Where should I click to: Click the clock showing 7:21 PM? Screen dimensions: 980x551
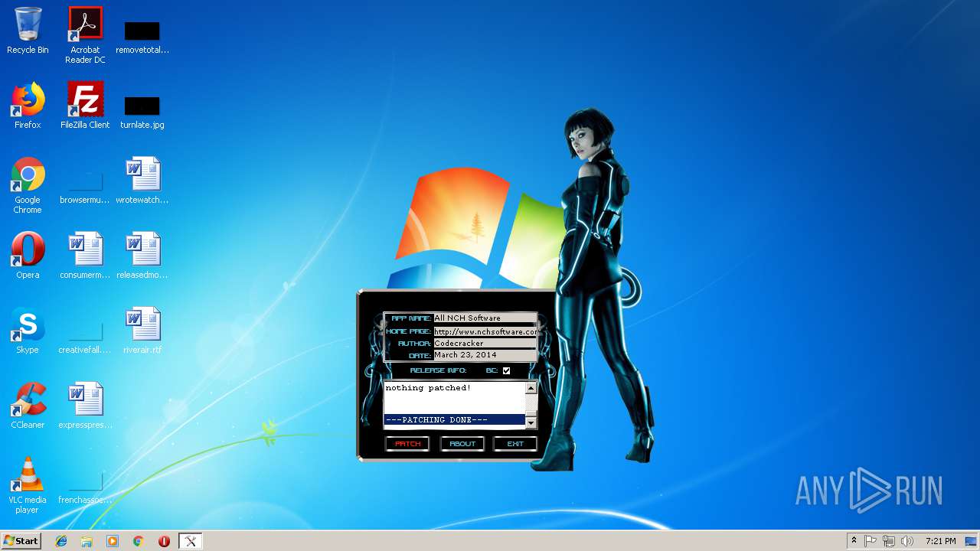pos(940,541)
